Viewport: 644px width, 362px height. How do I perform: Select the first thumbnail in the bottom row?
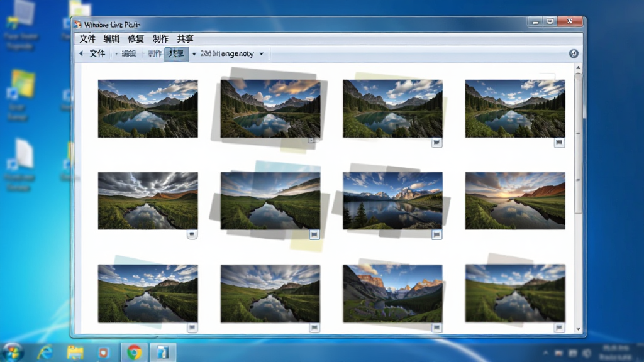click(148, 293)
